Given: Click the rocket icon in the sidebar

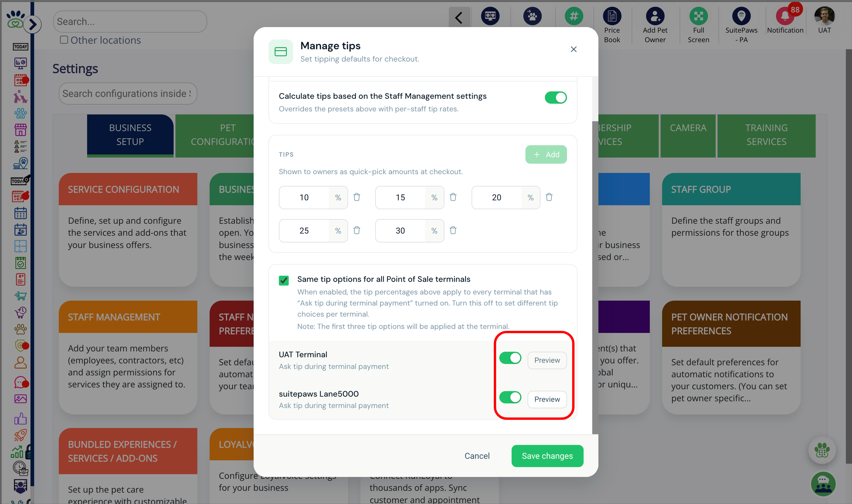Looking at the screenshot, I should [20, 435].
